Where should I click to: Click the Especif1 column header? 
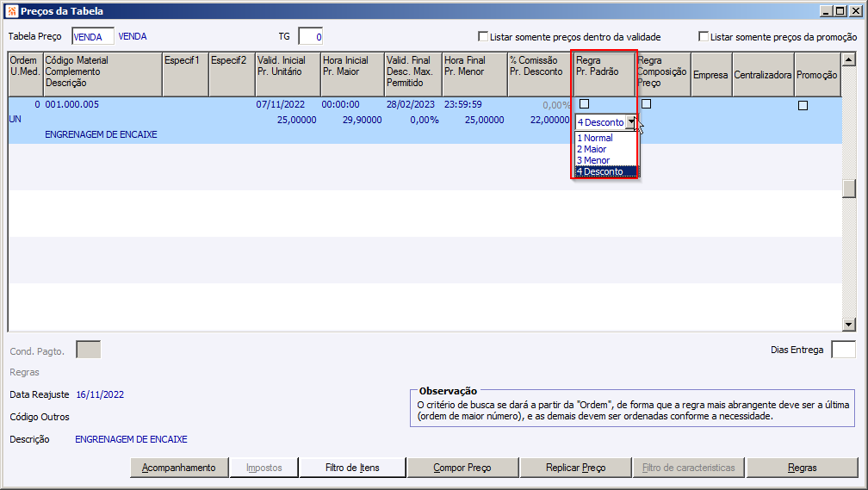(x=185, y=74)
